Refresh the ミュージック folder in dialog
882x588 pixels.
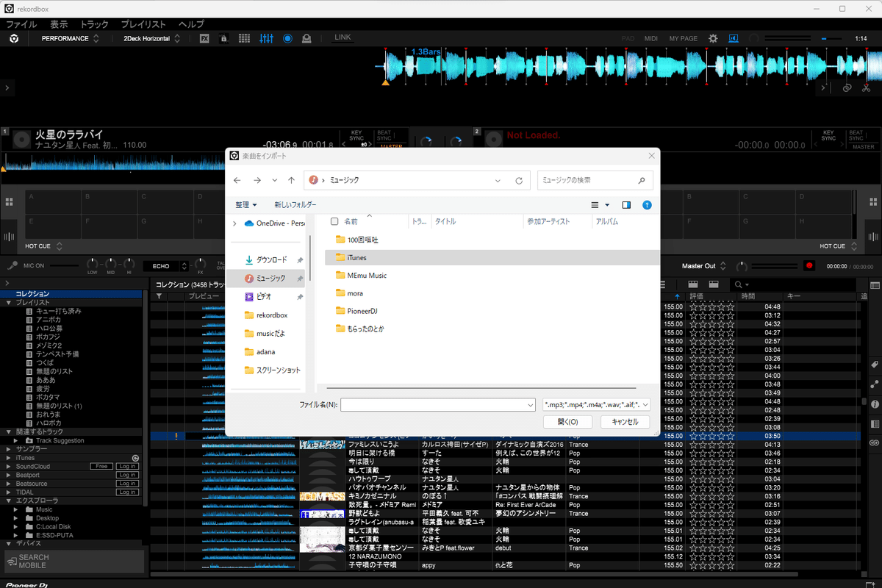(x=519, y=180)
